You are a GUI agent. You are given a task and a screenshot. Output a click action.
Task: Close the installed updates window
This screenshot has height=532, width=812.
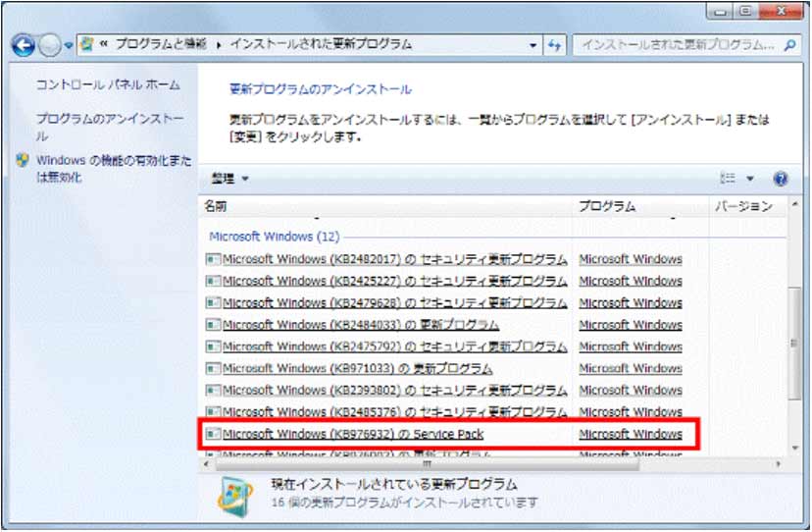[x=781, y=12]
